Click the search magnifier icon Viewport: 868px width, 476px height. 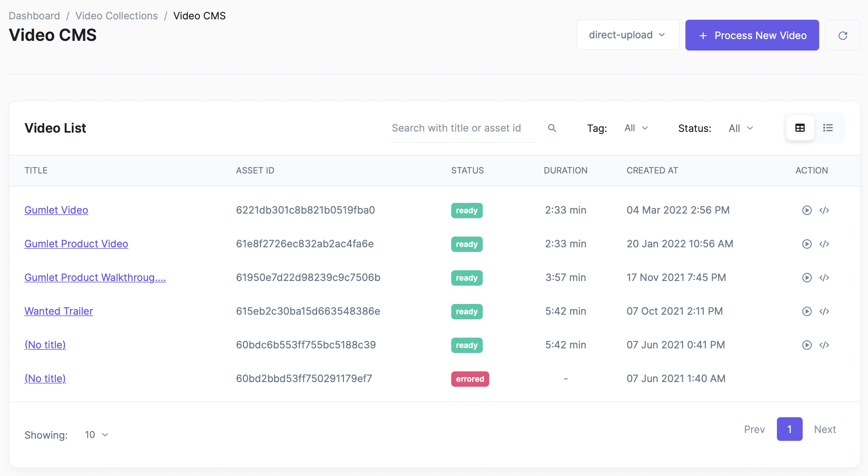click(x=552, y=128)
